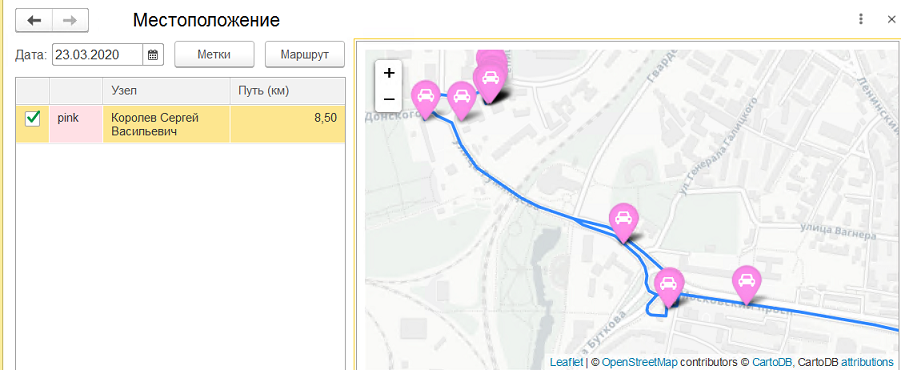Screen dimensions: 901x370
Task: Click the pink color cell
Action: click(x=76, y=124)
